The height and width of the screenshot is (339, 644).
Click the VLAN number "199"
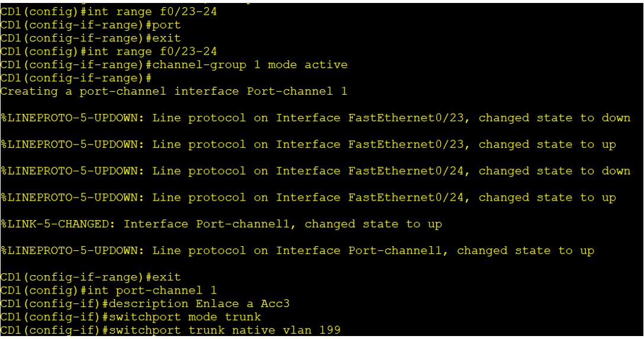[330, 330]
